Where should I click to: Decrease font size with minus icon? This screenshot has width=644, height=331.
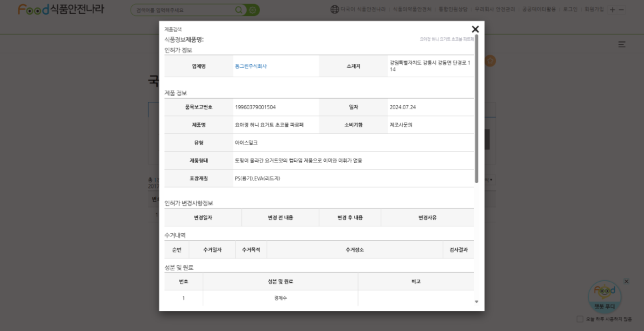(x=621, y=10)
